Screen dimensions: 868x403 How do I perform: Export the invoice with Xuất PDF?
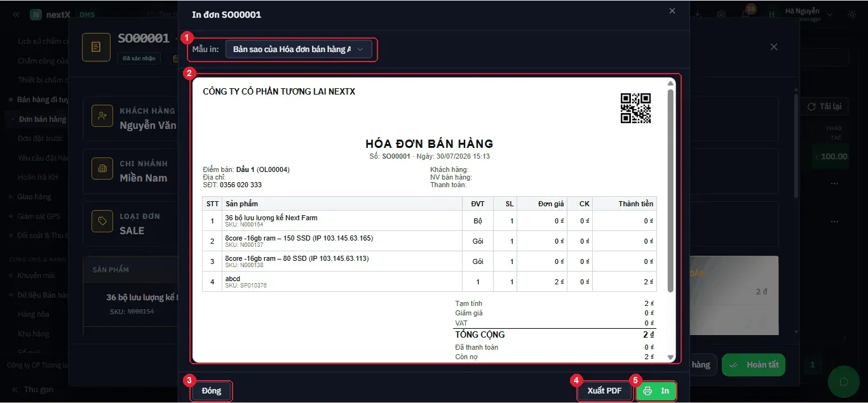(x=604, y=391)
